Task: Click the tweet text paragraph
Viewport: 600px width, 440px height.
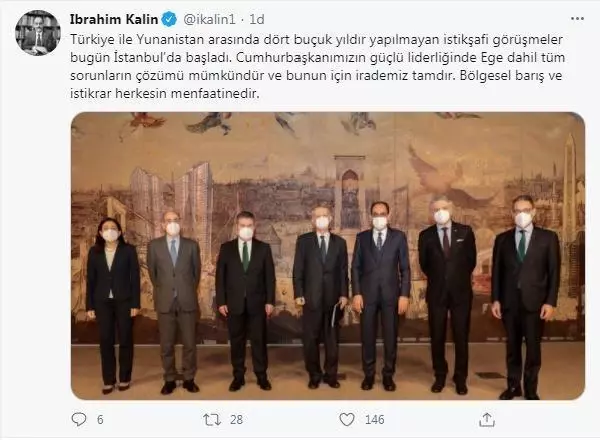Action: [x=317, y=66]
